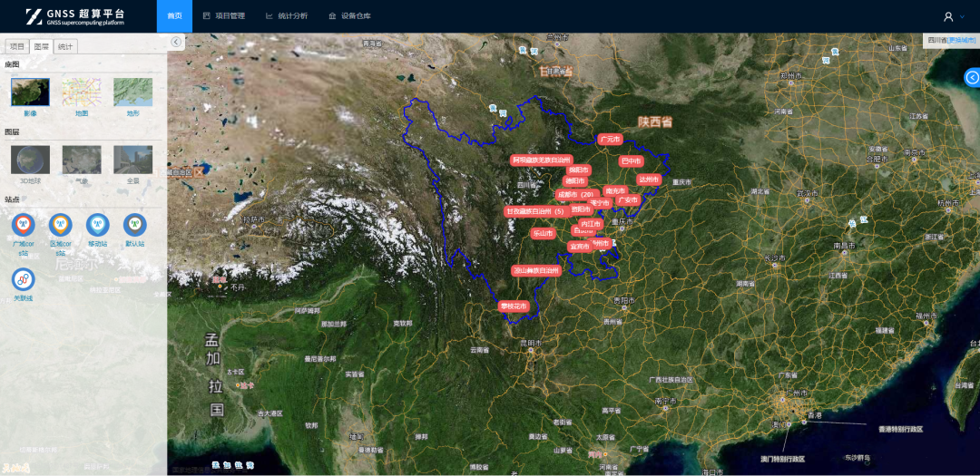Enable the 3D地球 layer
Image resolution: width=980 pixels, height=476 pixels.
tap(30, 160)
